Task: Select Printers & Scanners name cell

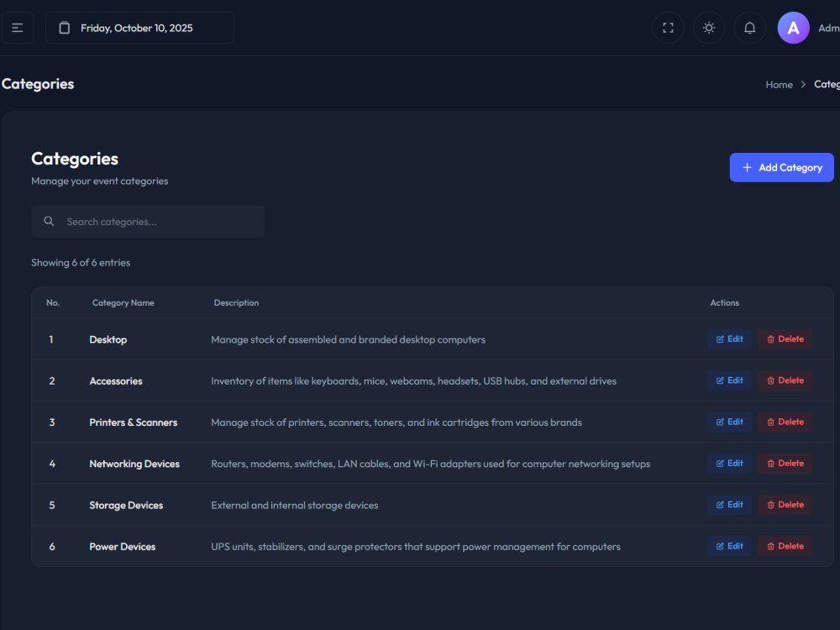Action: pos(134,423)
